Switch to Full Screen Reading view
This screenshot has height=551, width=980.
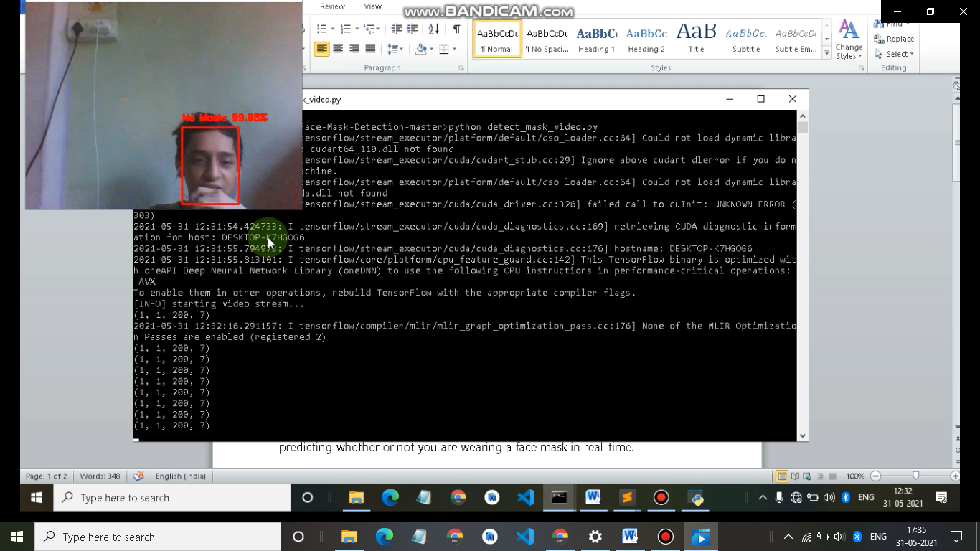coord(795,476)
